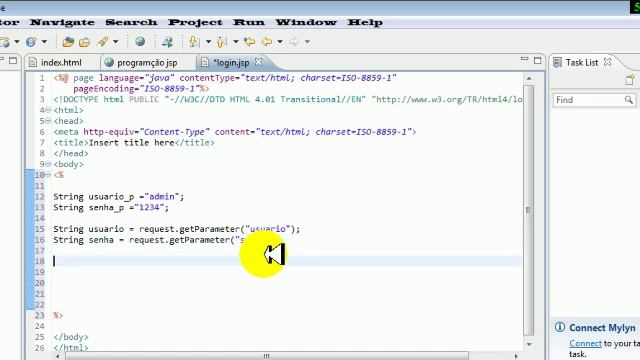Go to Previous Annotation icon
This screenshot has height=360, width=640.
tap(222, 42)
